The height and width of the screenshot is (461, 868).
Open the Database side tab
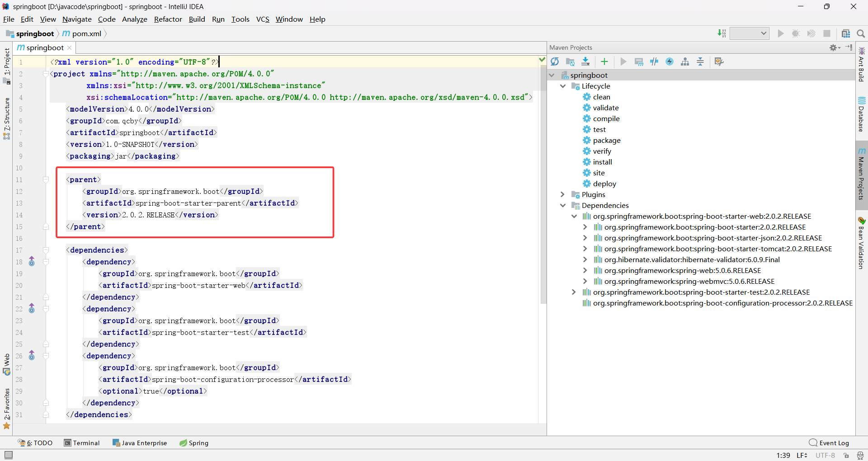[x=862, y=114]
